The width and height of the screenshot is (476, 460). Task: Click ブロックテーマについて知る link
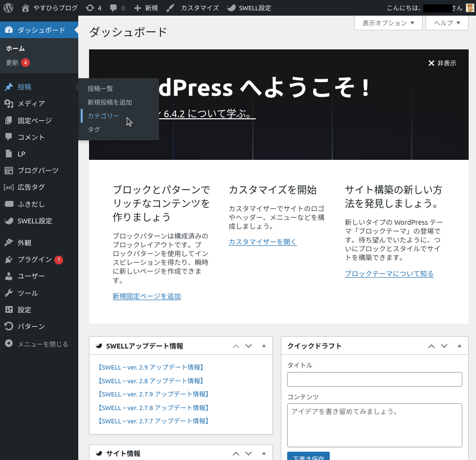pos(389,274)
